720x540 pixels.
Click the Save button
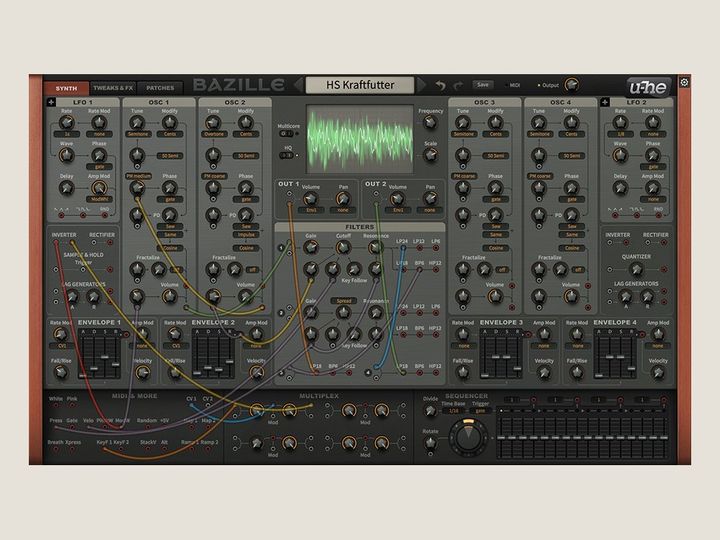[x=483, y=84]
